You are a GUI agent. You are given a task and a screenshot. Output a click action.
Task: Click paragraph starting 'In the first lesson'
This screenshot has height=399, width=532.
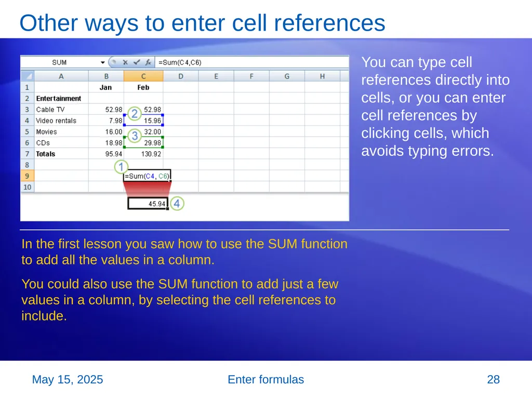184,252
